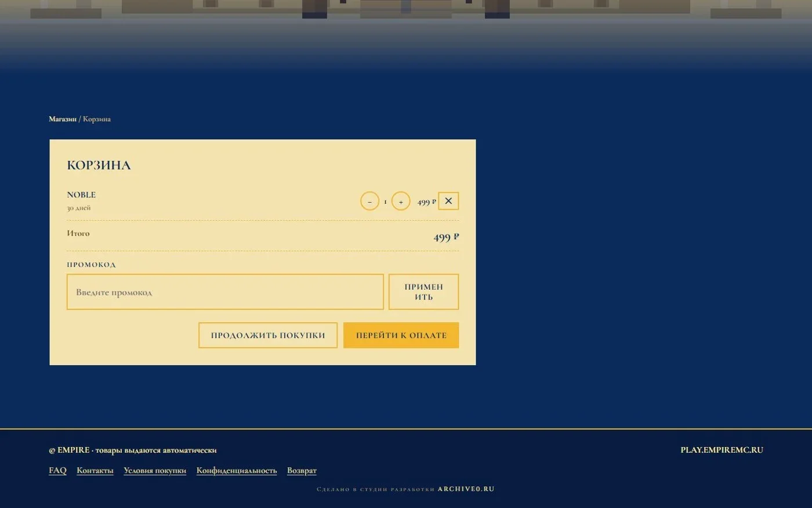Click the Магазин breadcrumb link
812x508 pixels.
[x=63, y=119]
